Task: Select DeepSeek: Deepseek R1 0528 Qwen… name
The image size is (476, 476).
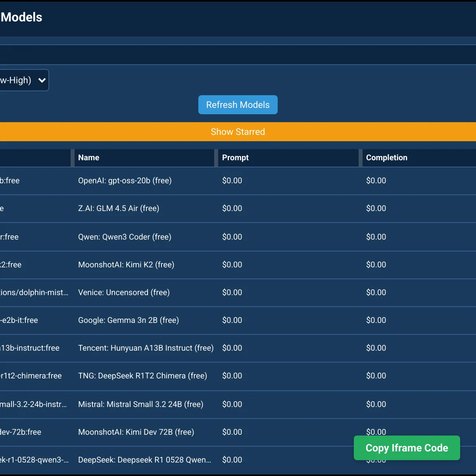Action: [145, 460]
